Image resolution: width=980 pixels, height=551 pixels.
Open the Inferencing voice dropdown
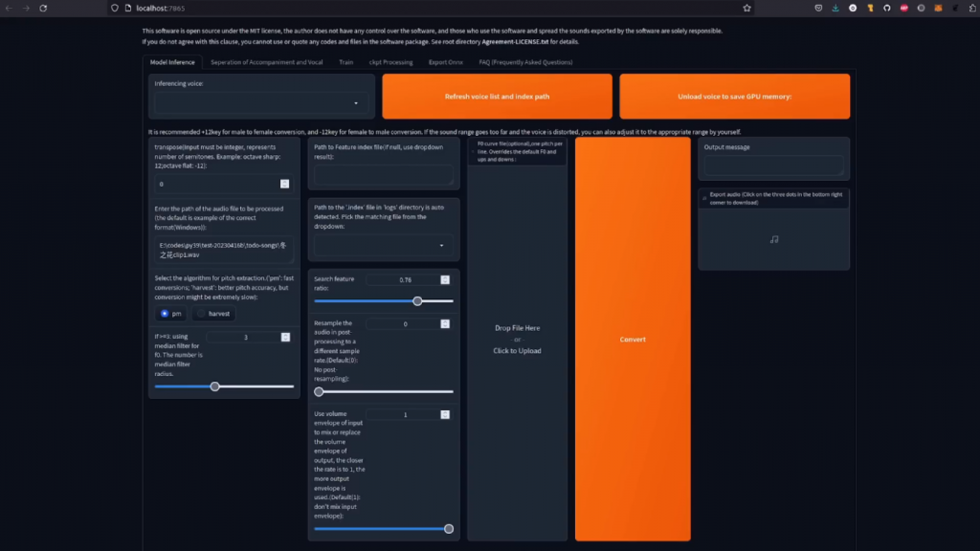[x=261, y=103]
